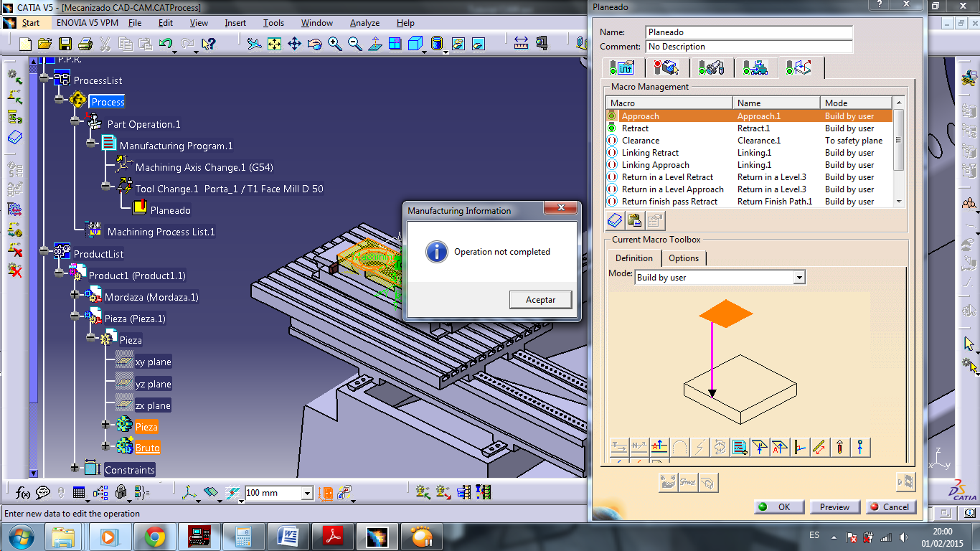Switch to the Options tab

[684, 258]
